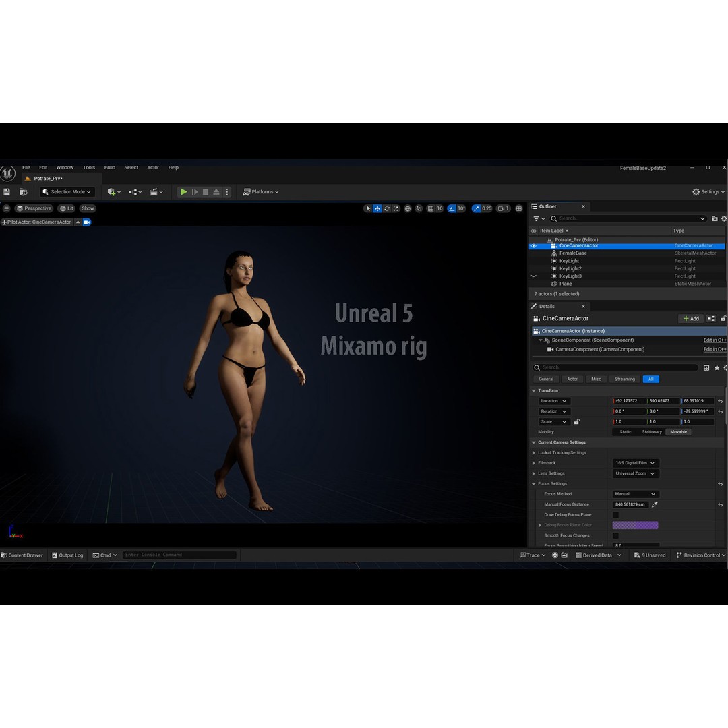Reset Location to default arrow
728x728 pixels.
click(x=720, y=401)
